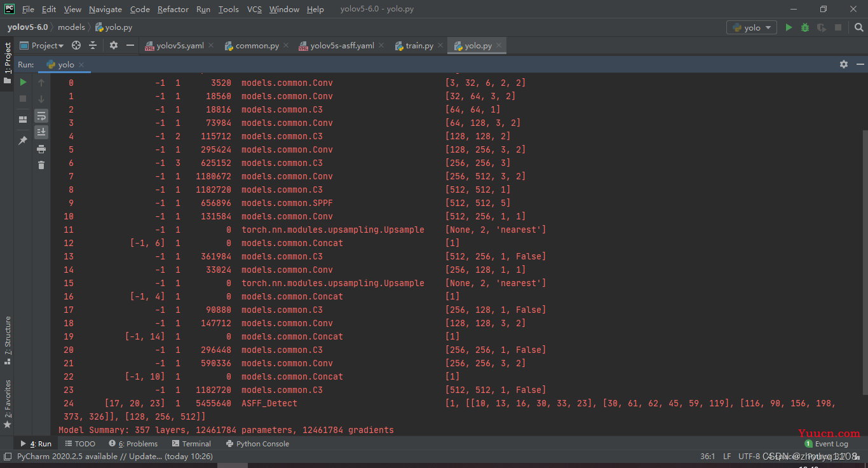This screenshot has height=468, width=868.
Task: Toggle tool window bars icon in status bar
Action: tap(7, 457)
